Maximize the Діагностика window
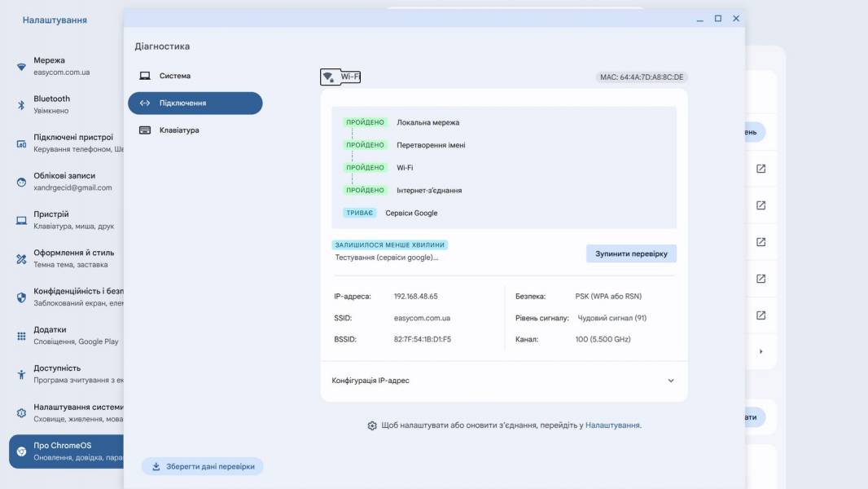Image resolution: width=868 pixels, height=489 pixels. pos(718,19)
